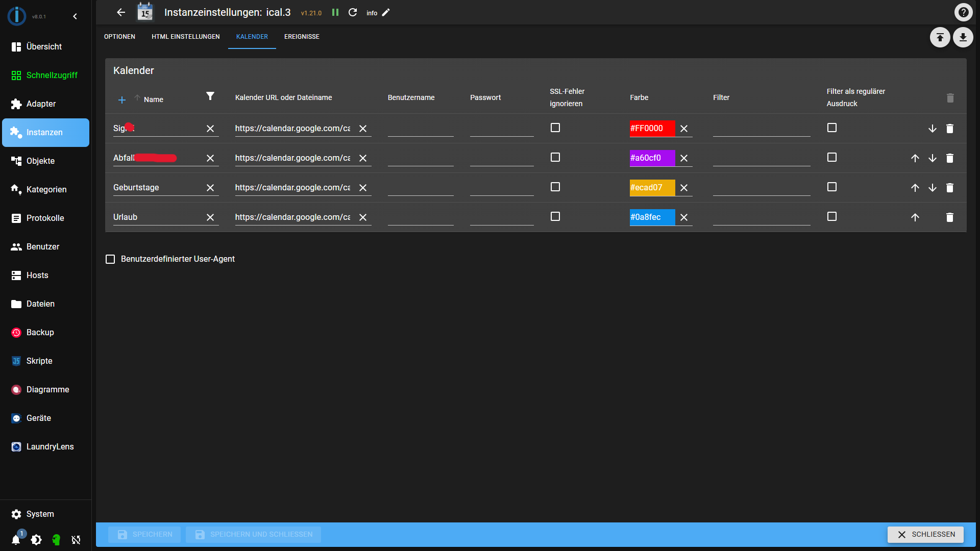Open Skripte in the sidebar
Screen dimensions: 980x551
[x=45, y=361]
